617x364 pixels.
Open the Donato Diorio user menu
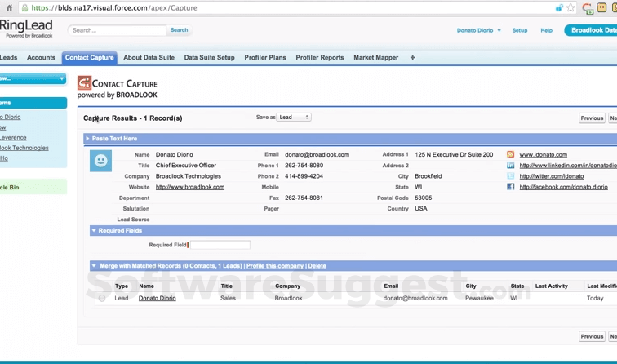pos(477,30)
